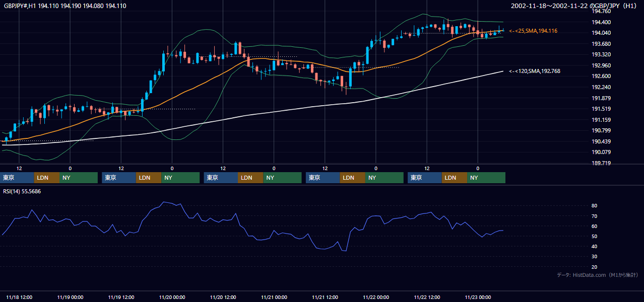Click price axis value 193.320
This screenshot has width=644, height=302.
click(601, 54)
